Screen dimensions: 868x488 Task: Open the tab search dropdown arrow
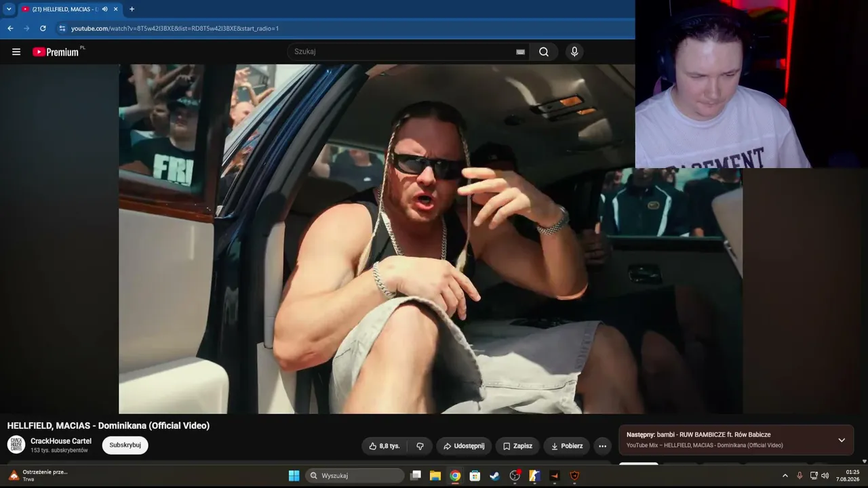(9, 9)
